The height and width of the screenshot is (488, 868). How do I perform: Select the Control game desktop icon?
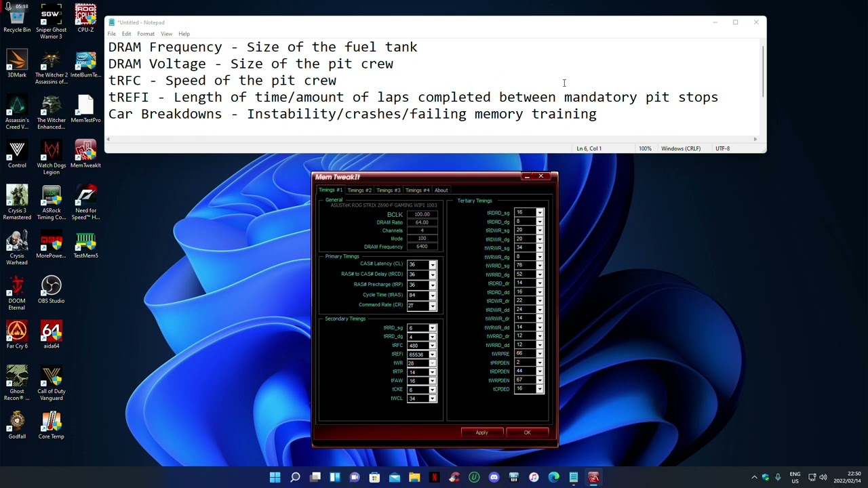17,154
